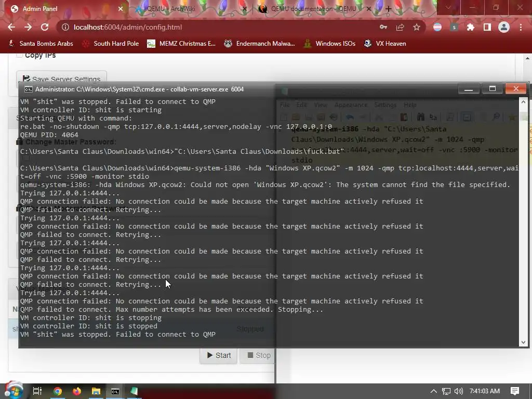
Task: Open File Explorer from the taskbar
Action: coord(96,391)
